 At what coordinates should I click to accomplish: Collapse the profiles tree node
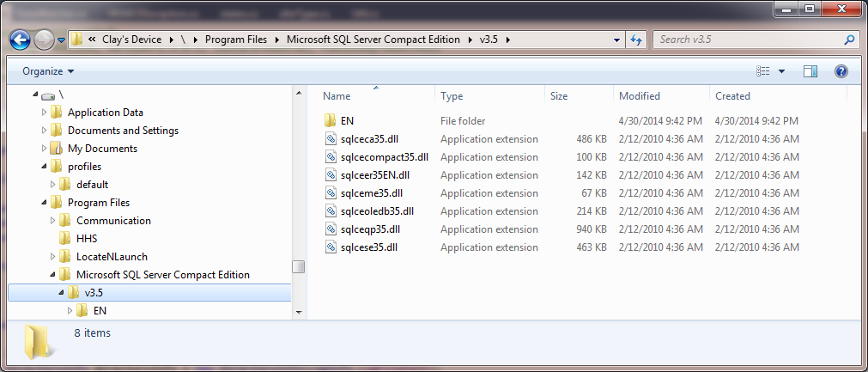click(x=45, y=167)
